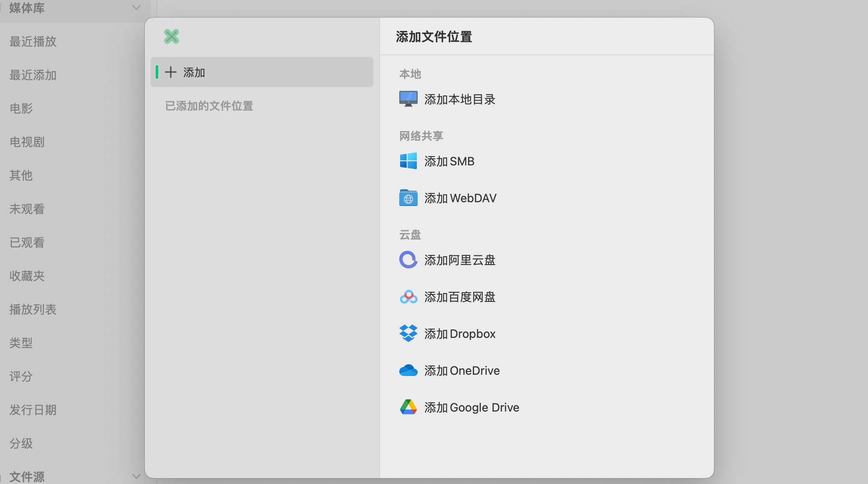Screen dimensions: 868x484
Task: Open 电影 in the sidebar
Action: pyautogui.click(x=21, y=108)
